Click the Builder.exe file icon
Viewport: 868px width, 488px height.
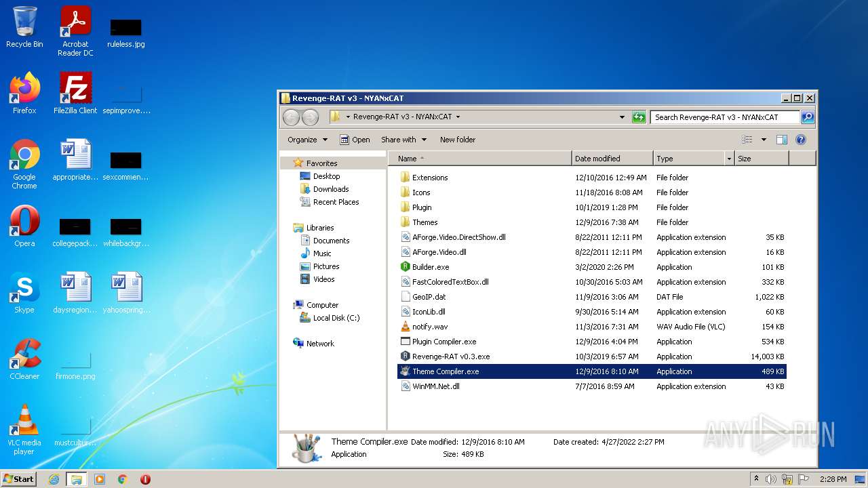tap(405, 267)
